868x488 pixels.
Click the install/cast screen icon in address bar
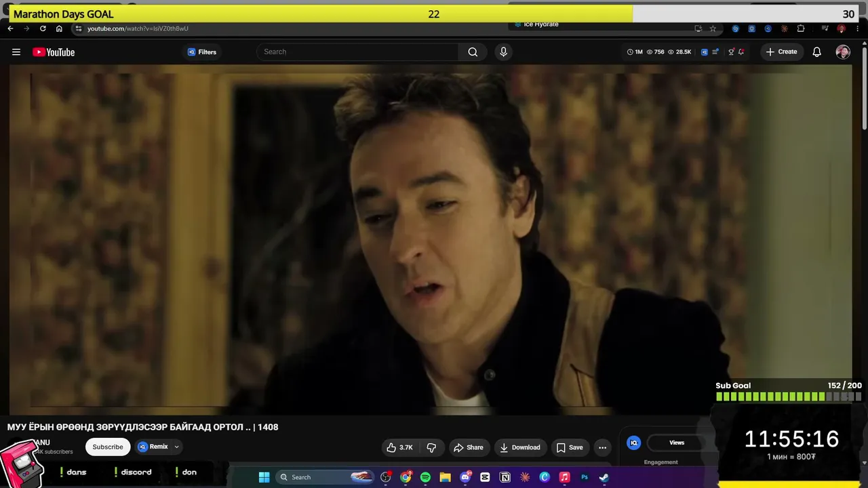tap(698, 28)
